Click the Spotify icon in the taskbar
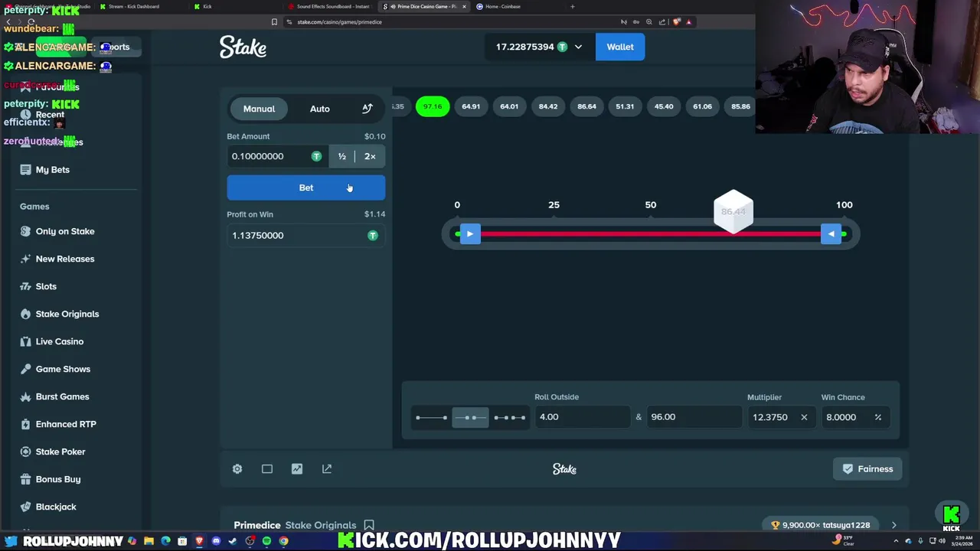The width and height of the screenshot is (980, 551). pos(266,541)
